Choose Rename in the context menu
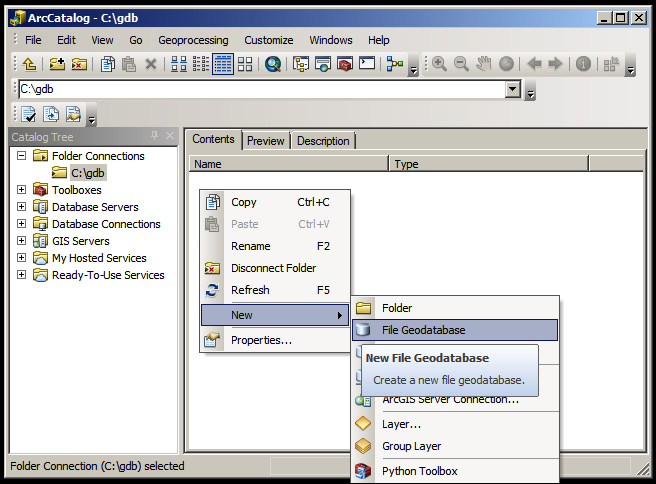Viewport: 656px width, 484px height. click(x=275, y=246)
